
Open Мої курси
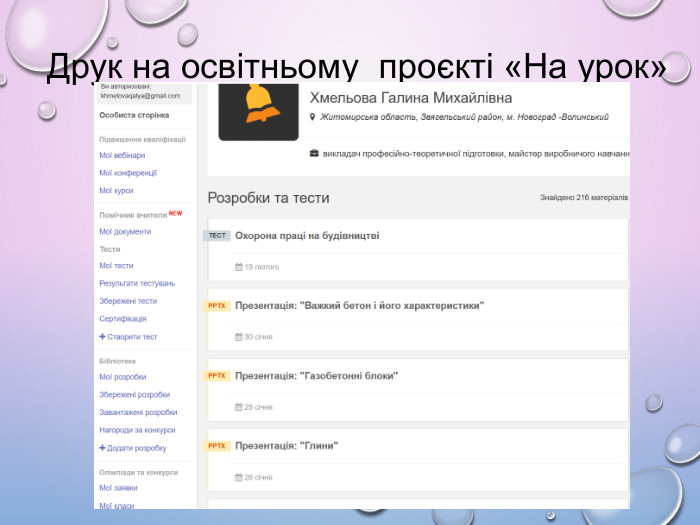pyautogui.click(x=117, y=191)
